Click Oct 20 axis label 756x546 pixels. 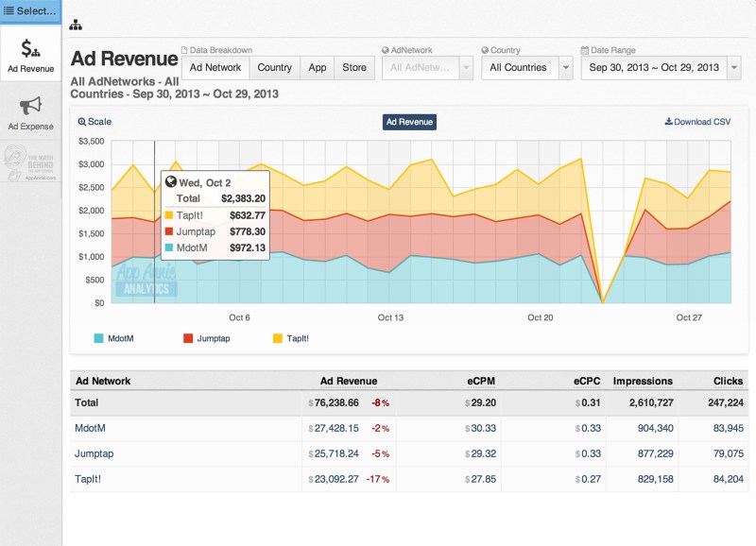point(540,317)
